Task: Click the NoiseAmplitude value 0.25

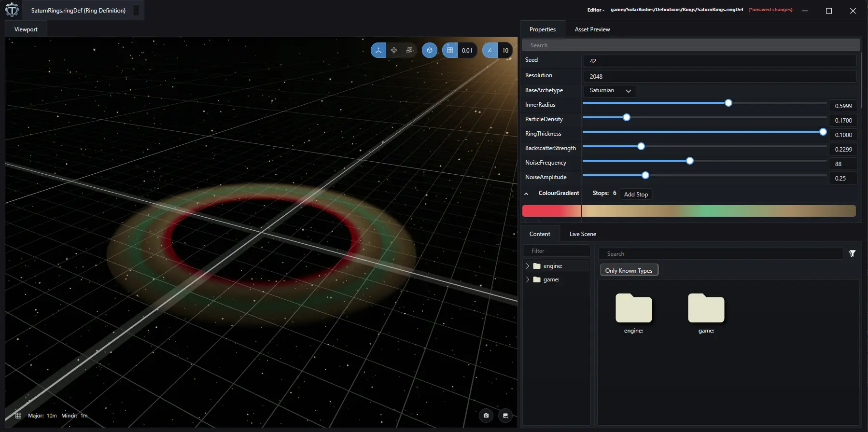Action: [843, 178]
